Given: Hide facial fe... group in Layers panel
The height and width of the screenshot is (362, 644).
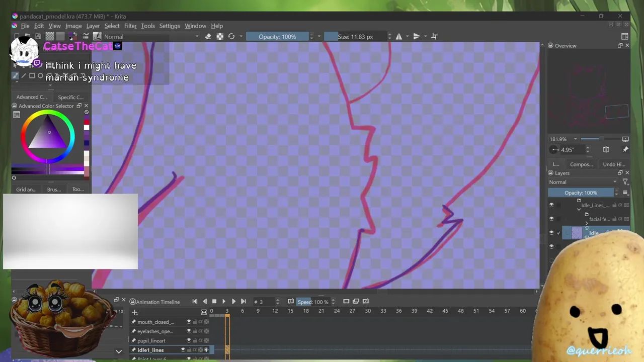Looking at the screenshot, I should click(x=551, y=219).
